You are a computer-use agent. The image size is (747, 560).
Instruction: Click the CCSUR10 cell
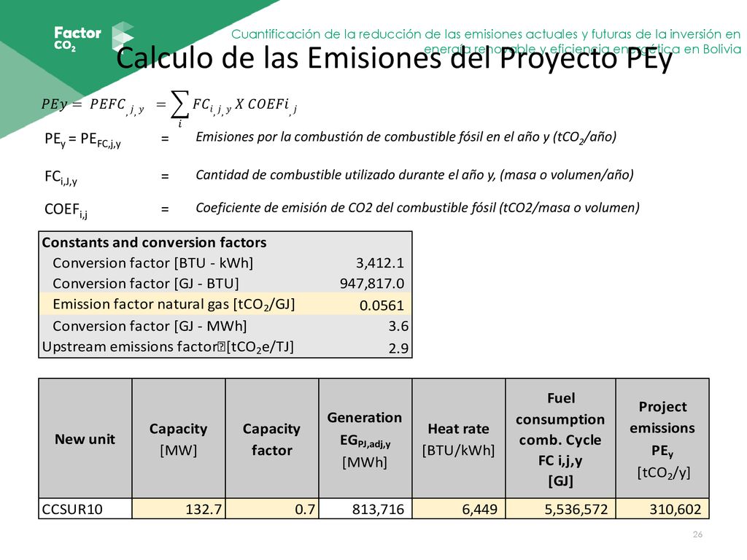pos(85,509)
